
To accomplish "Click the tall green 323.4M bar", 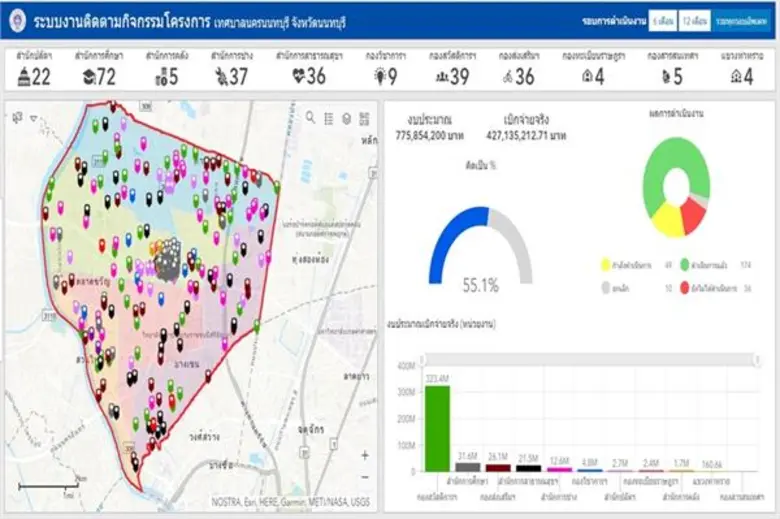I will point(437,428).
